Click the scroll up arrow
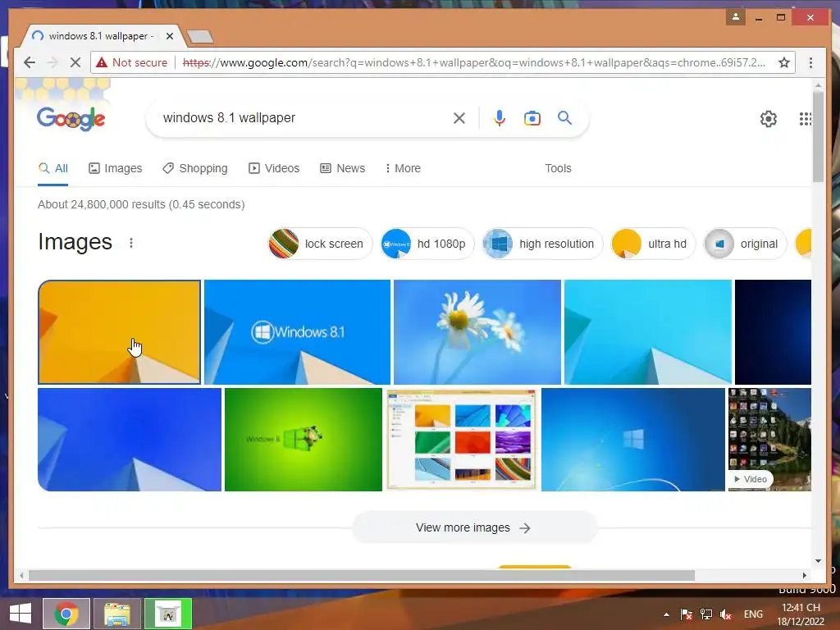 pyautogui.click(x=818, y=84)
